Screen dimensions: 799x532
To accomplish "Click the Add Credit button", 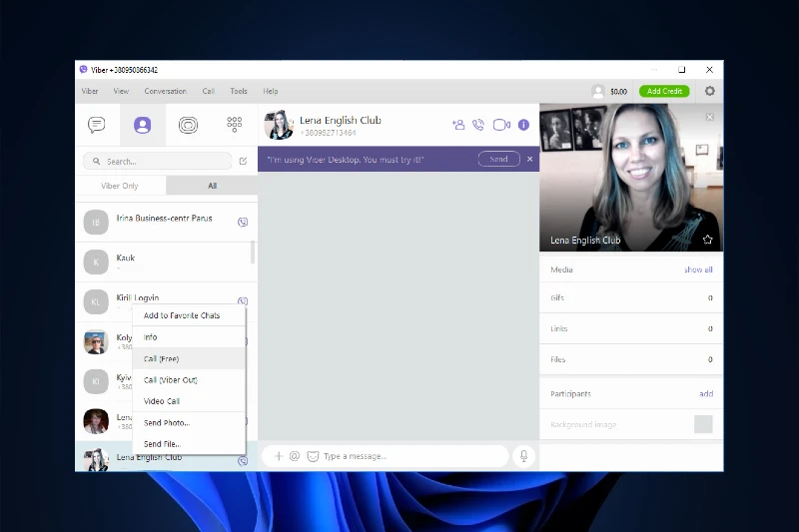I will pos(664,91).
